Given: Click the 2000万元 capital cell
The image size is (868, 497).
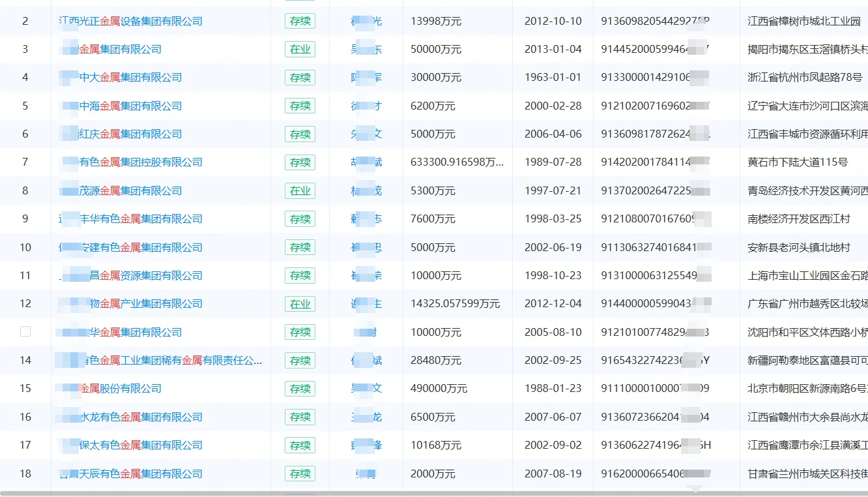Looking at the screenshot, I should point(433,474).
